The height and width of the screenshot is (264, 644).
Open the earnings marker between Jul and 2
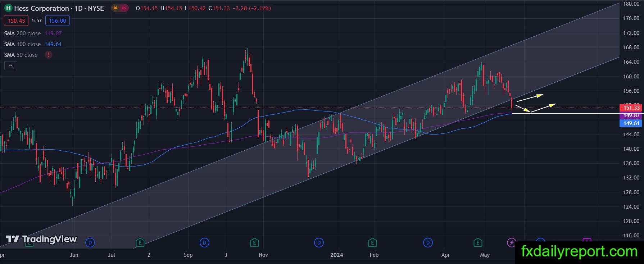[140, 243]
